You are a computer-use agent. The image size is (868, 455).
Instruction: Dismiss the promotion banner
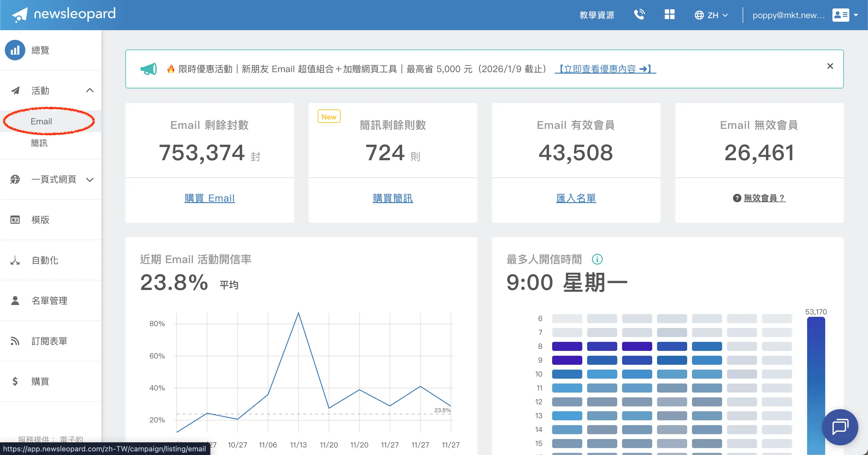click(830, 66)
